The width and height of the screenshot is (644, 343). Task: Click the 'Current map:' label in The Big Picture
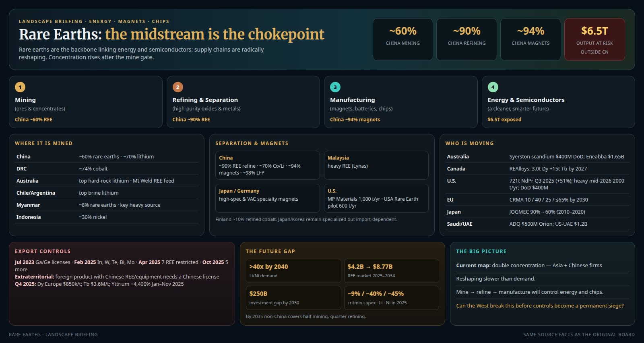473,266
